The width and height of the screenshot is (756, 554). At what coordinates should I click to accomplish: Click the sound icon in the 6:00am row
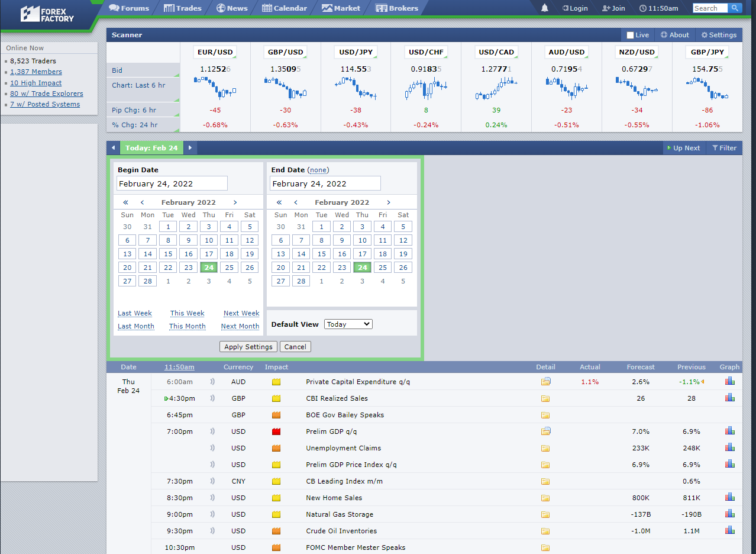coord(212,382)
